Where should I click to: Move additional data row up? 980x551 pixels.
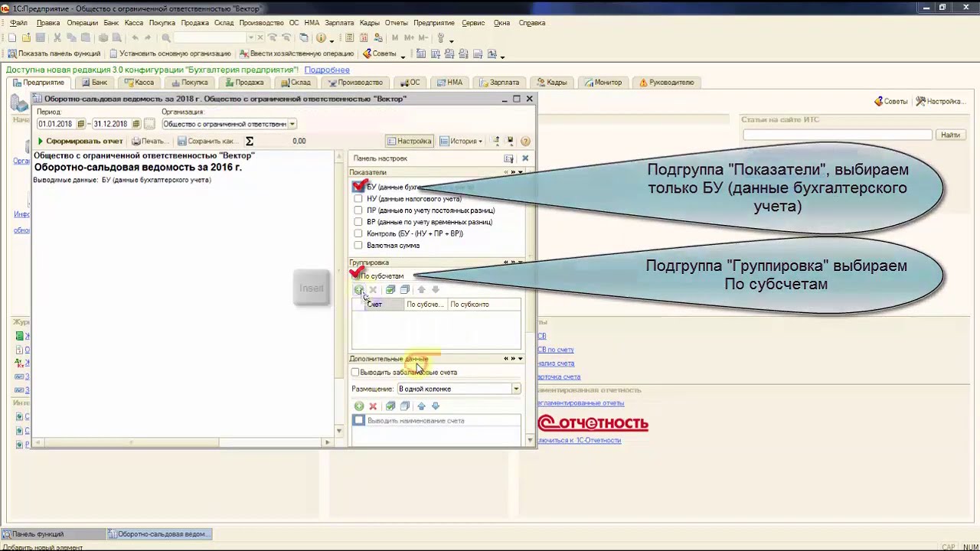coord(421,406)
